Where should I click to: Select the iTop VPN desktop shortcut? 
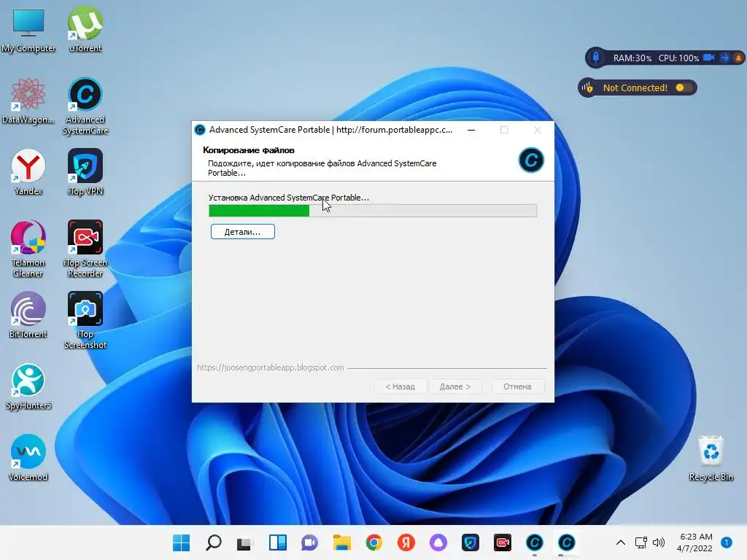[85, 172]
